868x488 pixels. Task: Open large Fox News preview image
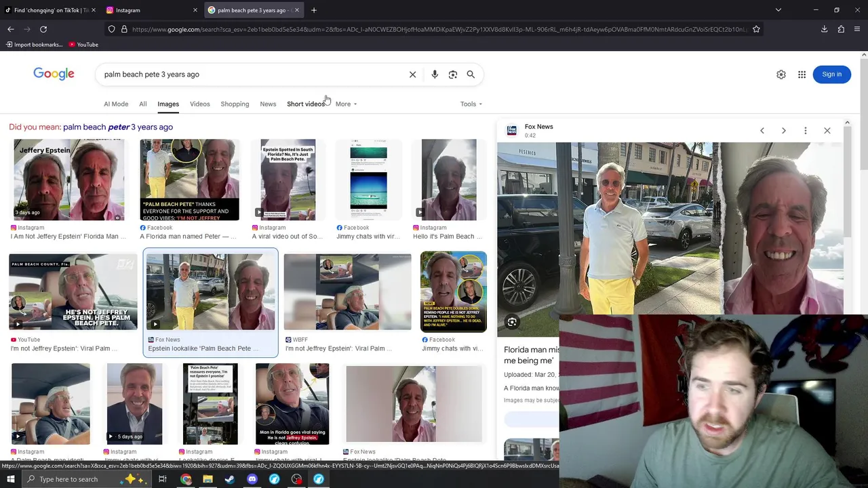click(x=670, y=228)
